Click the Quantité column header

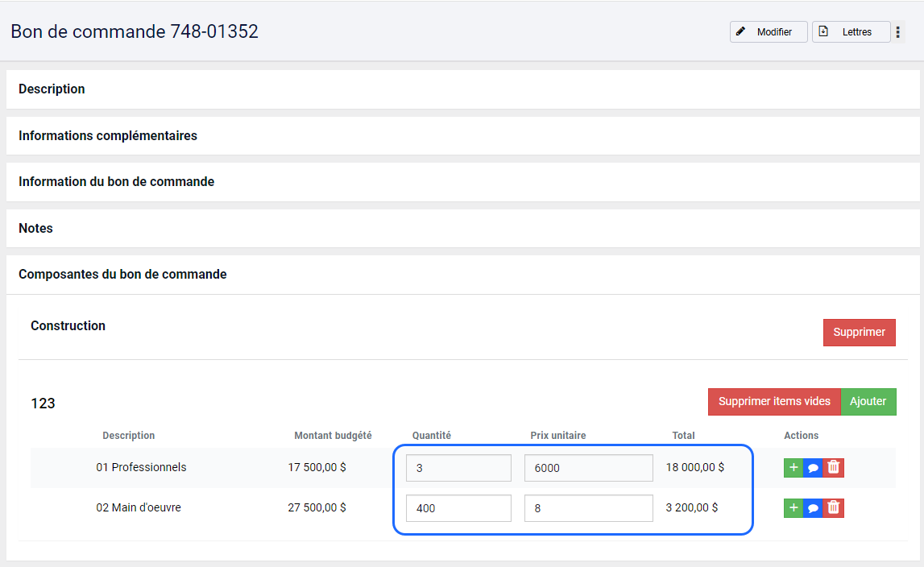coord(431,436)
